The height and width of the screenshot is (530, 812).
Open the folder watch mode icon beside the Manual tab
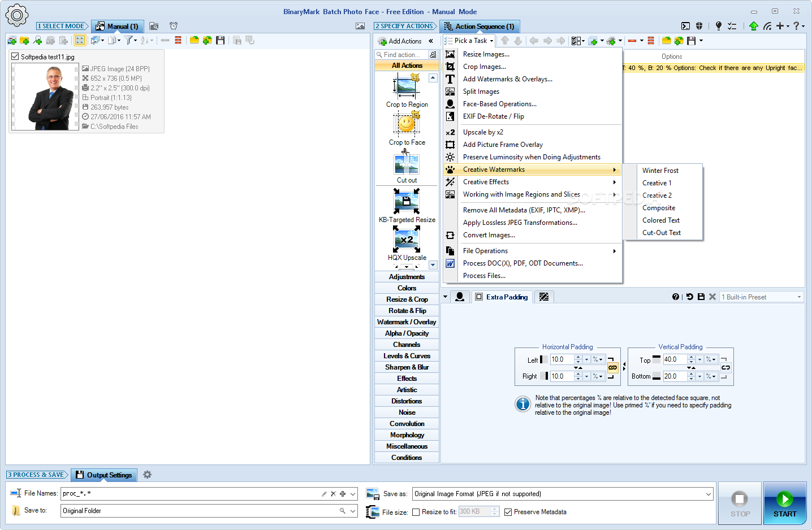pyautogui.click(x=154, y=26)
